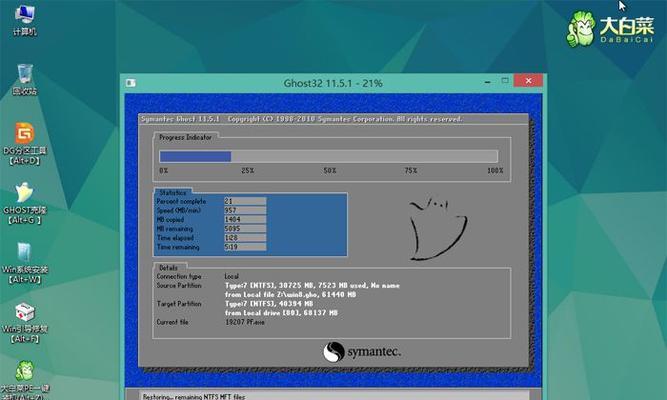Image resolution: width=667 pixels, height=400 pixels.
Task: Click the 100% mark label
Action: (x=495, y=171)
